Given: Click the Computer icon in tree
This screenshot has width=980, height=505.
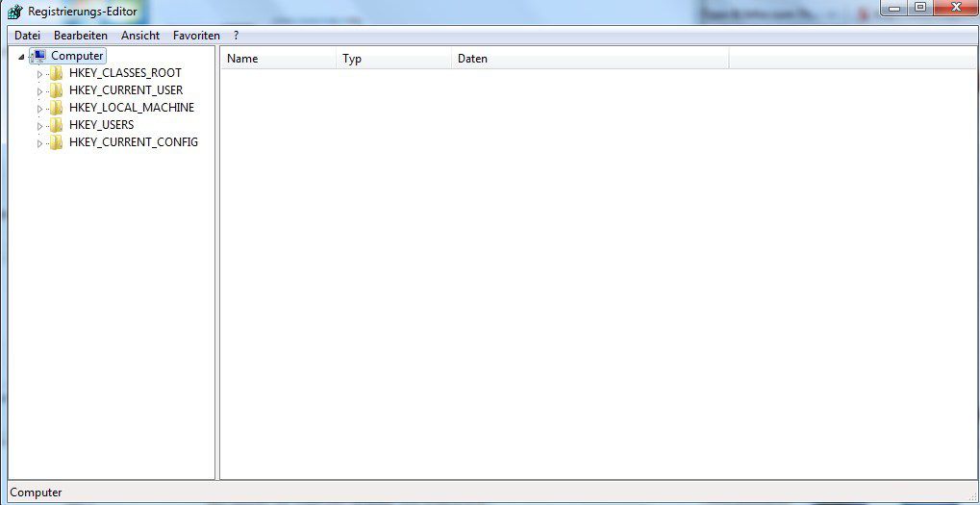Looking at the screenshot, I should (39, 56).
